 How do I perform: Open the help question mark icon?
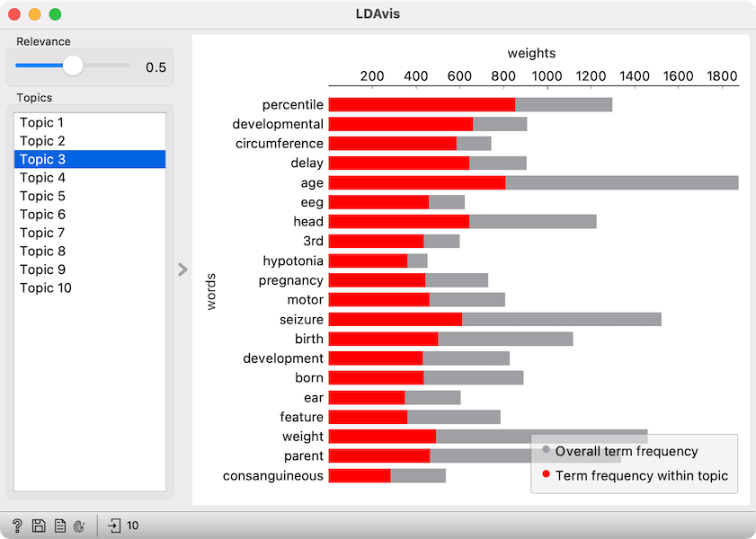point(17,525)
